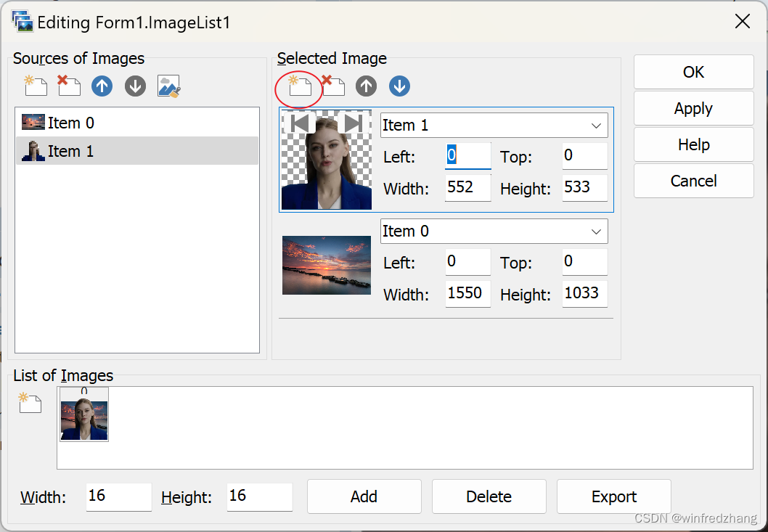Click the Export button

click(x=613, y=496)
